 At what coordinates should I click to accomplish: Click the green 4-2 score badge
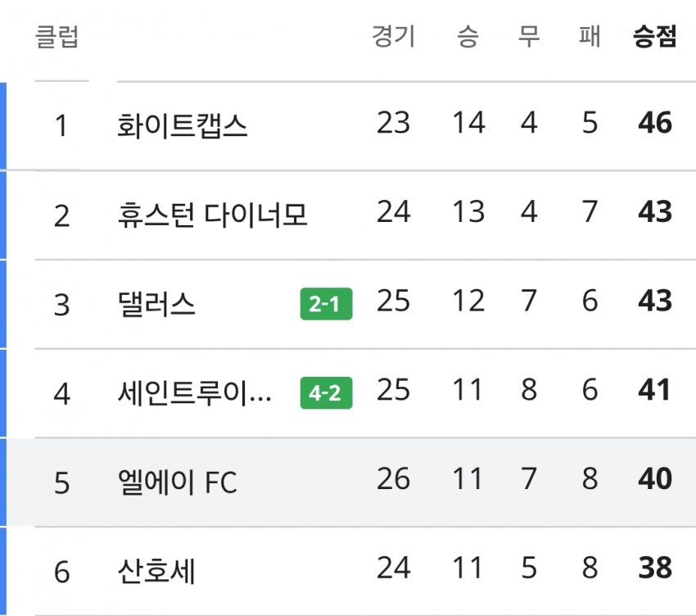[326, 392]
